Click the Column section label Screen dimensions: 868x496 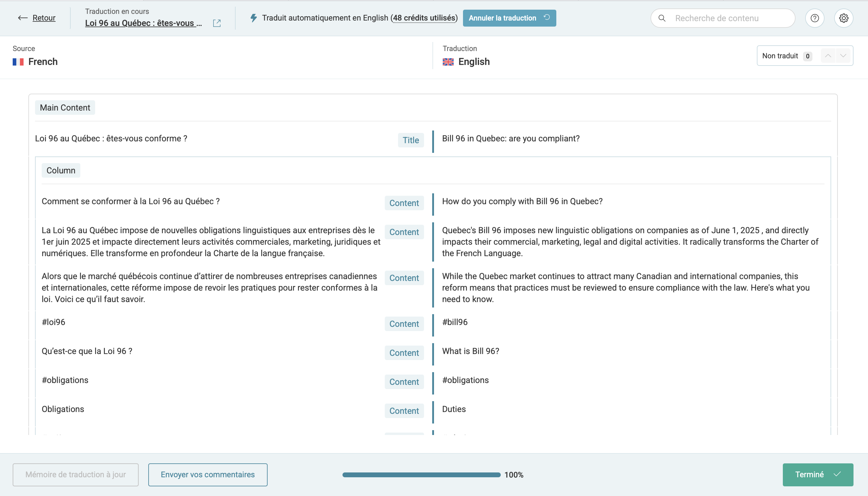(61, 170)
